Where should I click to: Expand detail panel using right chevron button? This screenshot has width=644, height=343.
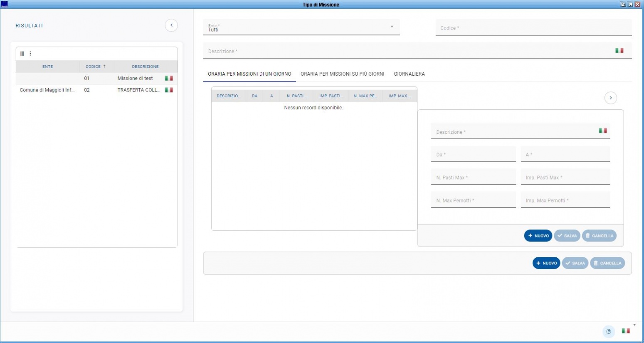610,98
